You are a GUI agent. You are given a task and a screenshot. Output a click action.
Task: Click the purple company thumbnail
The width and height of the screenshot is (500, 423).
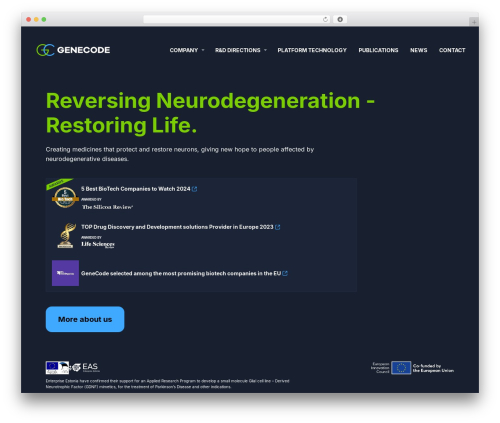[65, 273]
